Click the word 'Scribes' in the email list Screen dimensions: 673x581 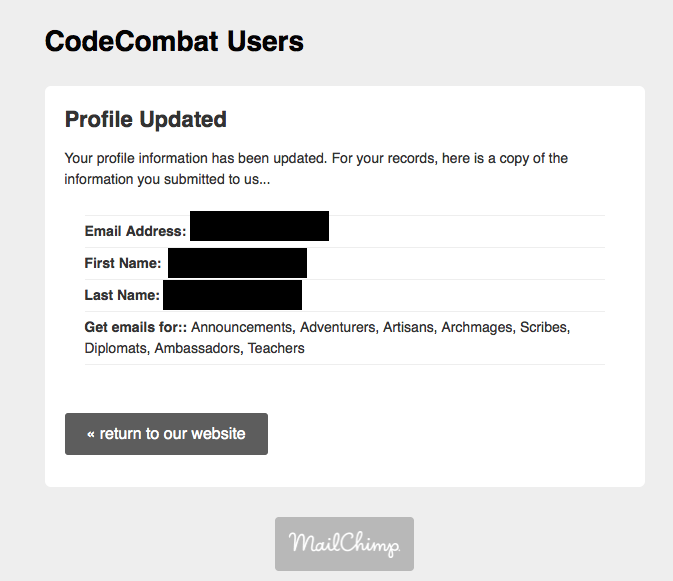[544, 327]
